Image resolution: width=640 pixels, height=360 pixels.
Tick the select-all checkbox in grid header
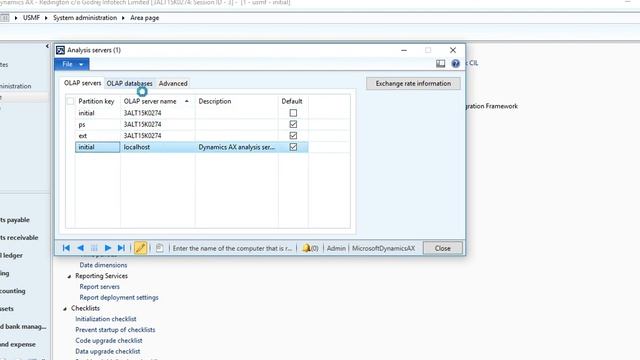click(x=71, y=101)
